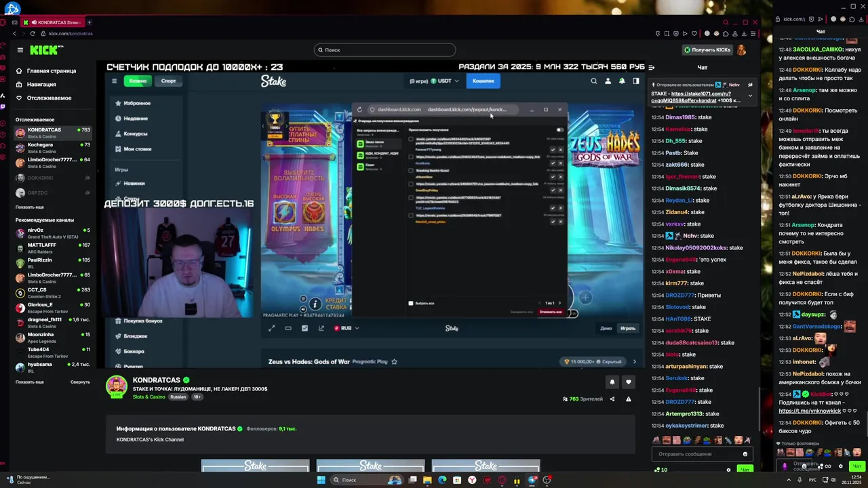Open the Kick hamburger menu
Image resolution: width=868 pixels, height=488 pixels.
pos(20,50)
